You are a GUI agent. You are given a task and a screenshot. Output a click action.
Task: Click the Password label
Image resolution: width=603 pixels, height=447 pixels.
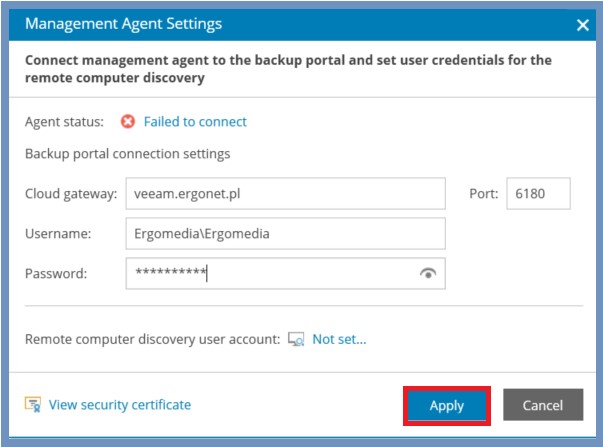point(56,274)
